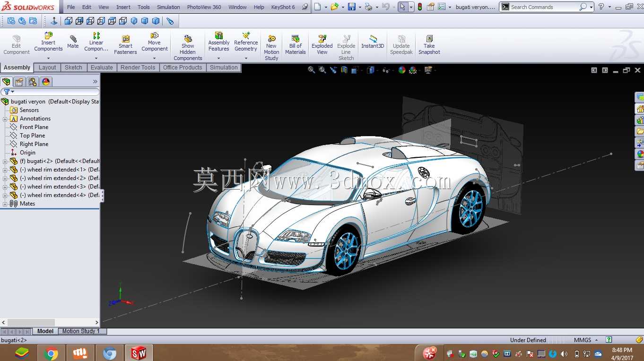Switch to the ConfigurationManager panel tab
644x361 pixels.
[x=33, y=82]
